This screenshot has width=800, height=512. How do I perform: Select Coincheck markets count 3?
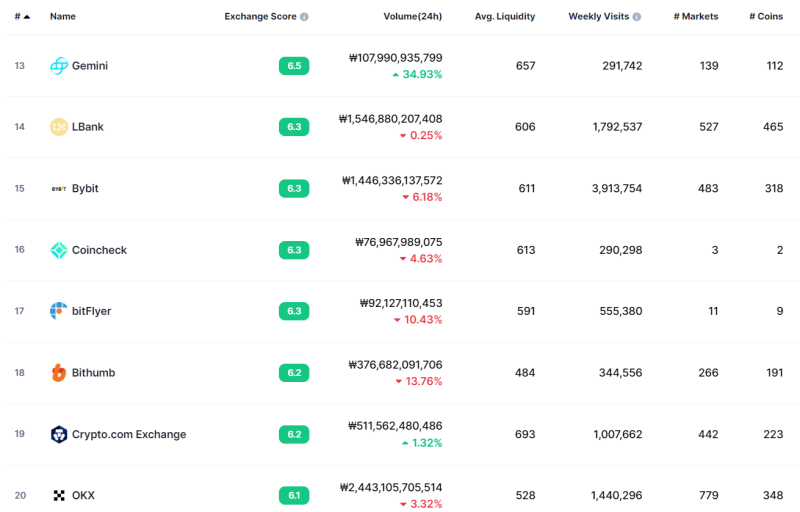coord(715,250)
